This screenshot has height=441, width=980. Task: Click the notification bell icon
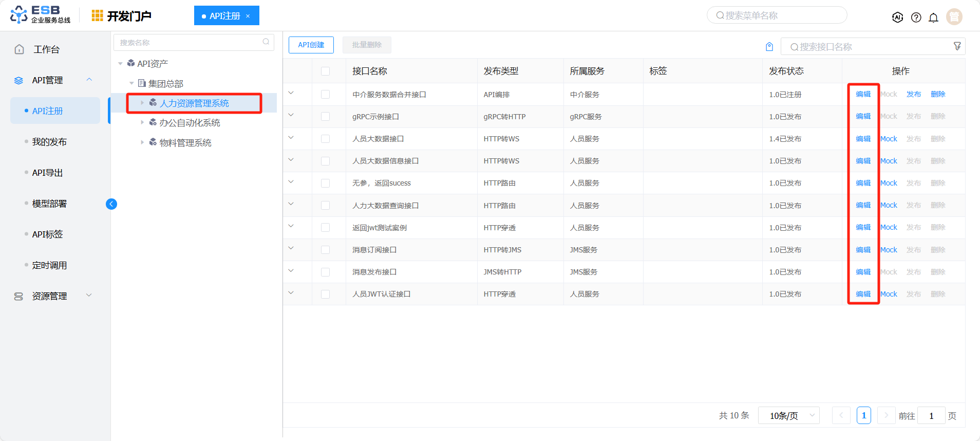pos(933,17)
